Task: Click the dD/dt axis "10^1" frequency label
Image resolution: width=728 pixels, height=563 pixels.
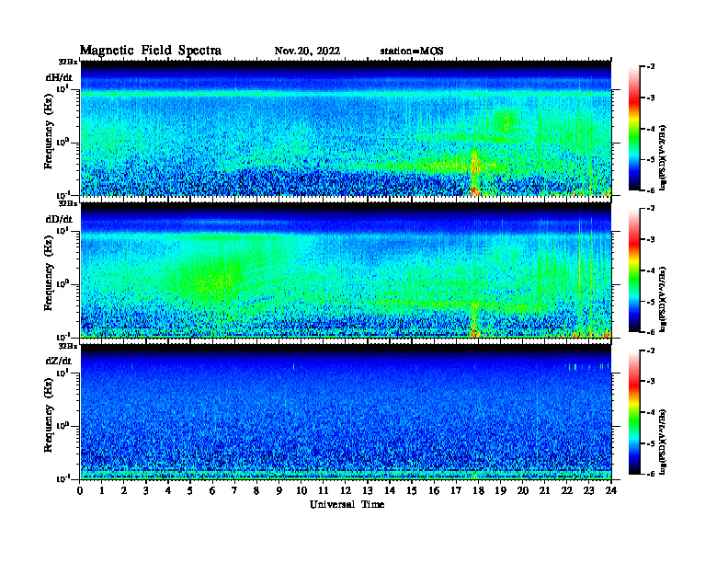Action: 63,230
